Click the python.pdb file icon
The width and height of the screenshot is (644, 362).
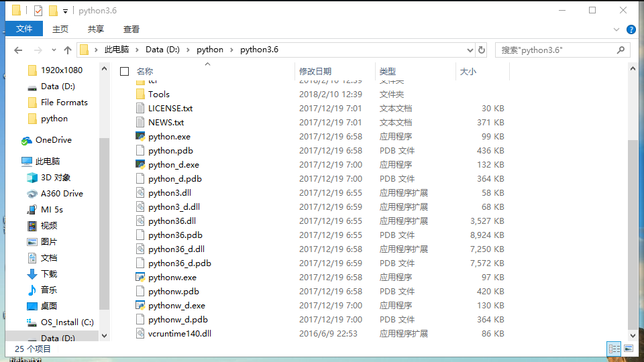coord(140,151)
